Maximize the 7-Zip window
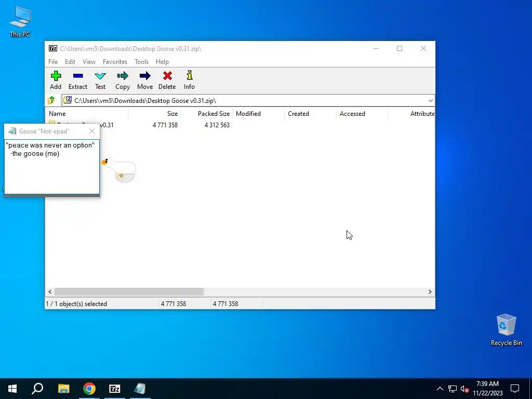The image size is (532, 399). pos(400,48)
